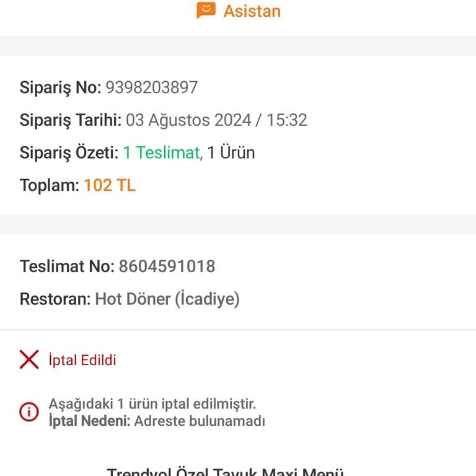Viewport: 476px width, 476px height.
Task: Click the Teslimat No label
Action: (67, 267)
